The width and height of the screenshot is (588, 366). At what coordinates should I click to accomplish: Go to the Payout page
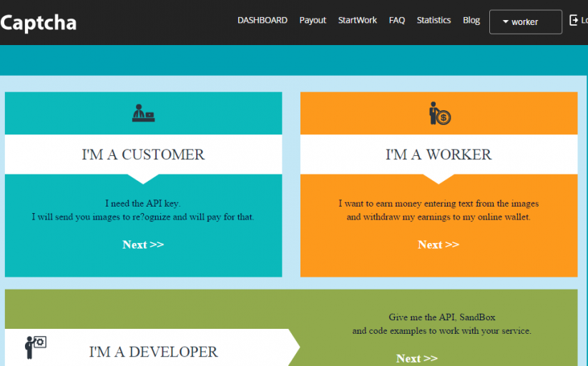click(x=313, y=21)
